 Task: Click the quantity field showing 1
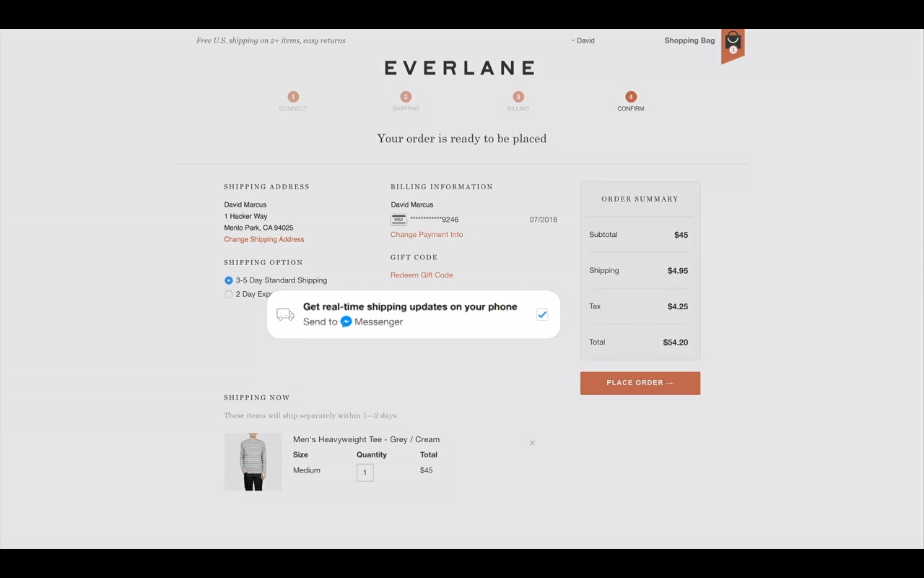(365, 473)
